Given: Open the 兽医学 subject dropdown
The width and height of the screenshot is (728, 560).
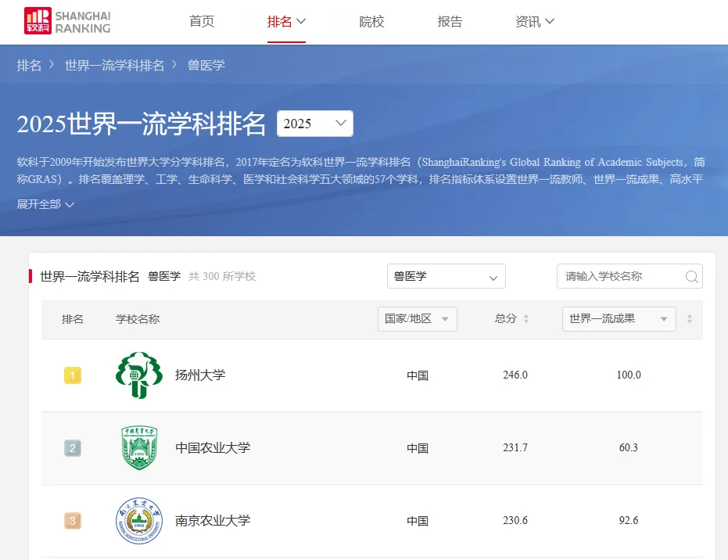Looking at the screenshot, I should click(x=446, y=276).
